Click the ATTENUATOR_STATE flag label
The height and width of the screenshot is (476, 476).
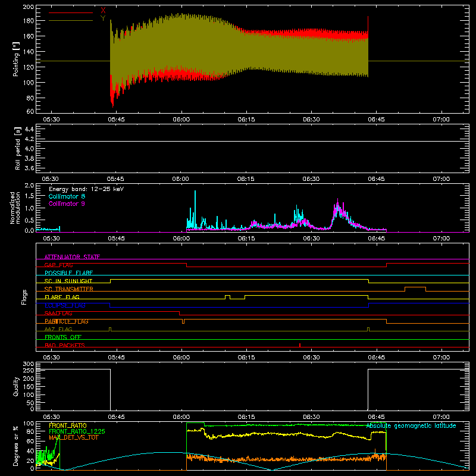pos(72,257)
